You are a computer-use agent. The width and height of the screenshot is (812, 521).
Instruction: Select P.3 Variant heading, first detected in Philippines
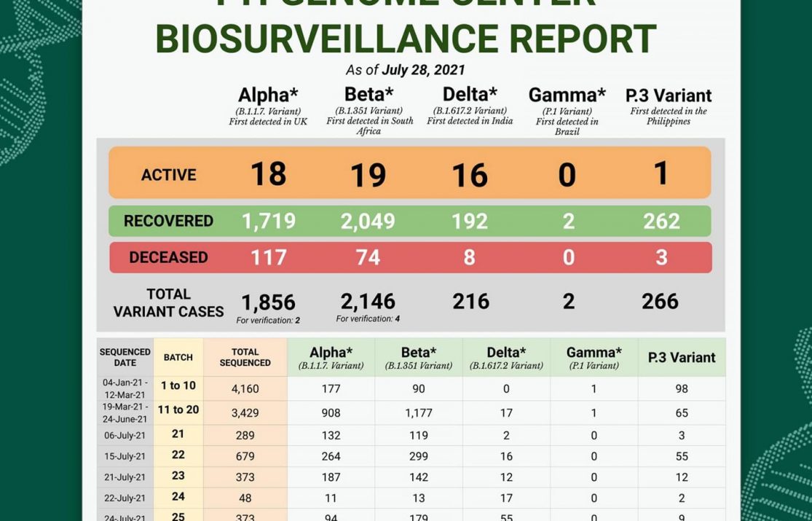(x=668, y=95)
